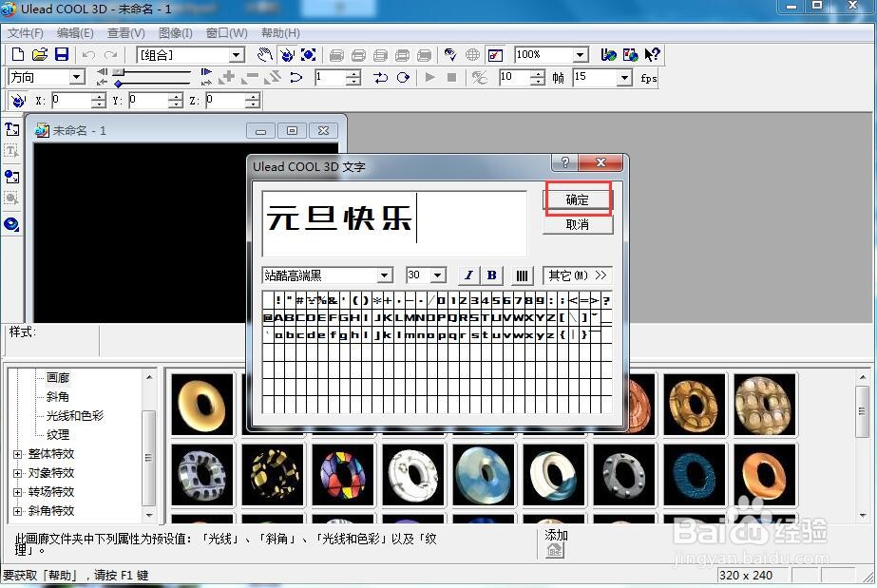The width and height of the screenshot is (877, 588).
Task: Expand the 整体特效 tree node
Action: click(17, 454)
